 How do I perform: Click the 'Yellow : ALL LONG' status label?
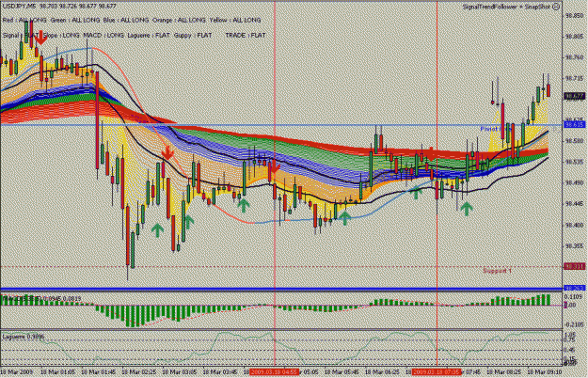point(235,21)
